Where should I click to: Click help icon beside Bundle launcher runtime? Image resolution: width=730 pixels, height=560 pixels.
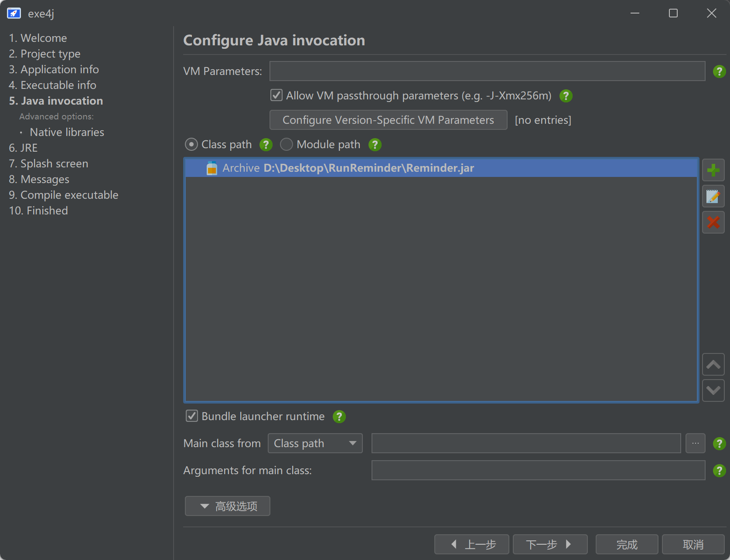click(x=339, y=417)
